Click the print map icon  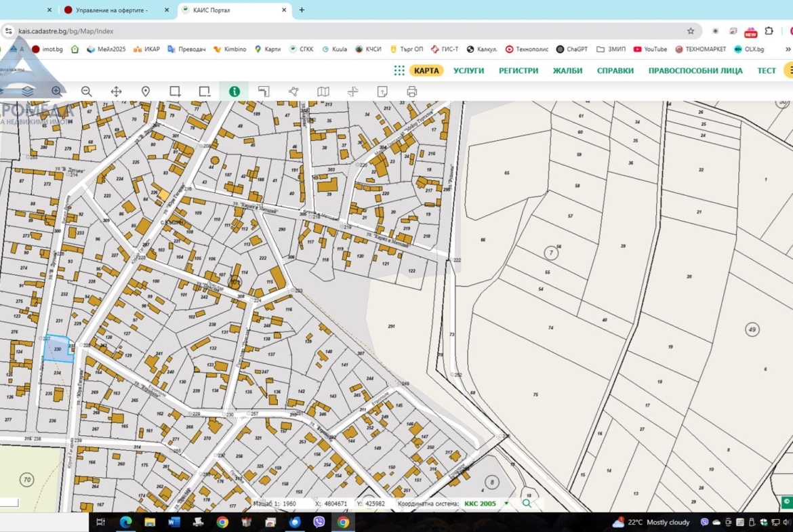point(411,91)
